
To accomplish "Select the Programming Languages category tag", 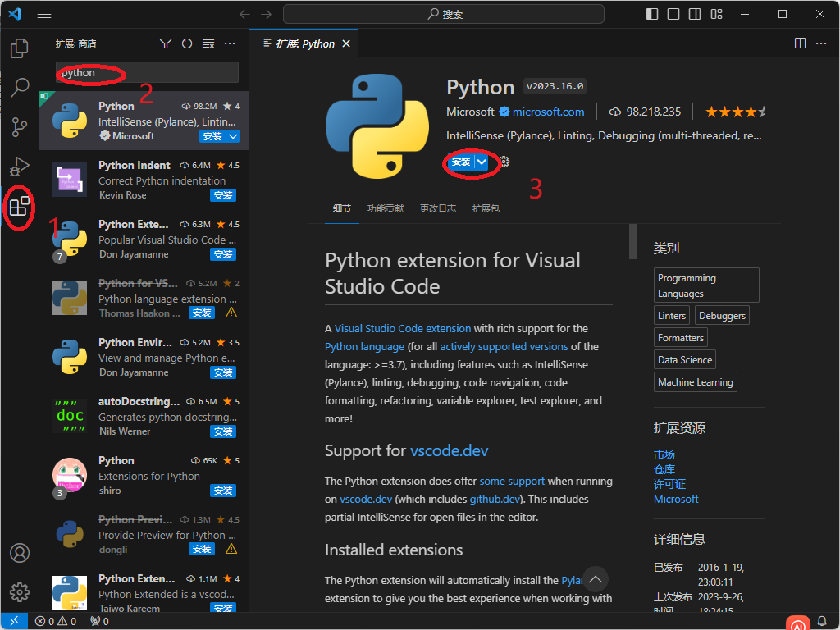I will click(x=706, y=285).
